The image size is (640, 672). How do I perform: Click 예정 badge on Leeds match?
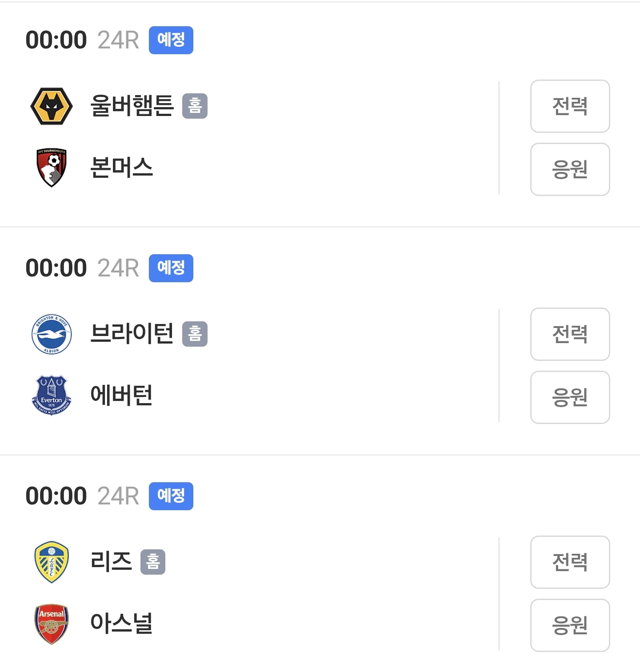pyautogui.click(x=171, y=496)
